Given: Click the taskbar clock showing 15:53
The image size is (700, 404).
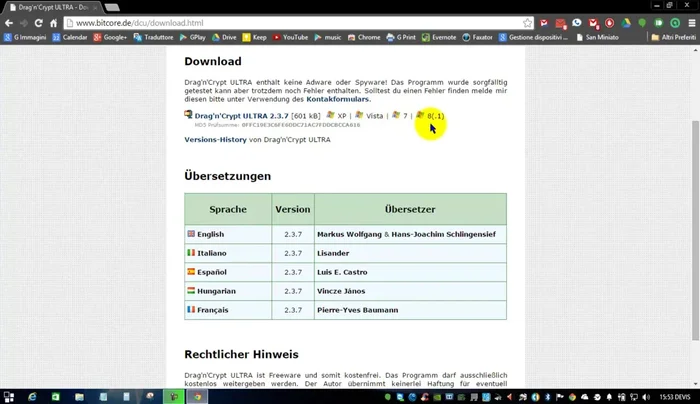Looking at the screenshot, I should point(668,397).
